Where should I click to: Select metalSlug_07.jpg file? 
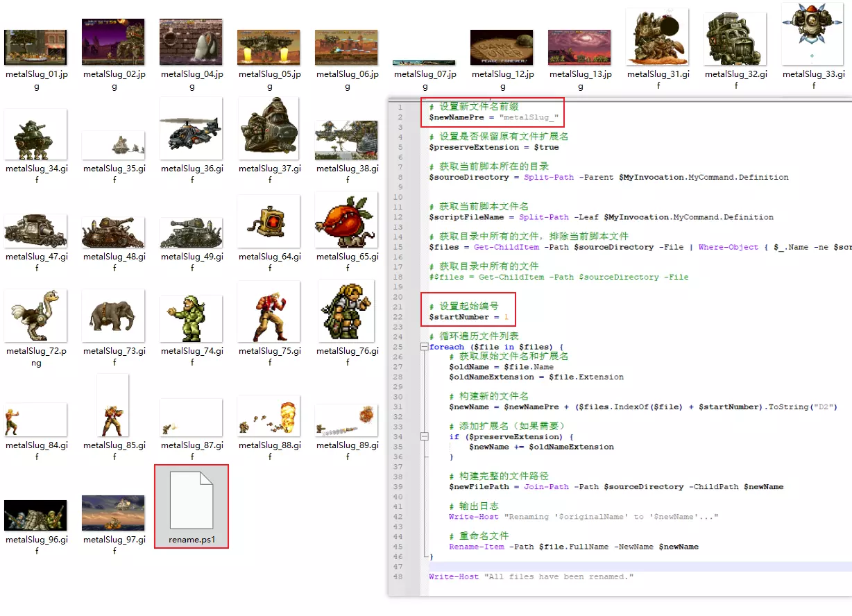click(424, 62)
